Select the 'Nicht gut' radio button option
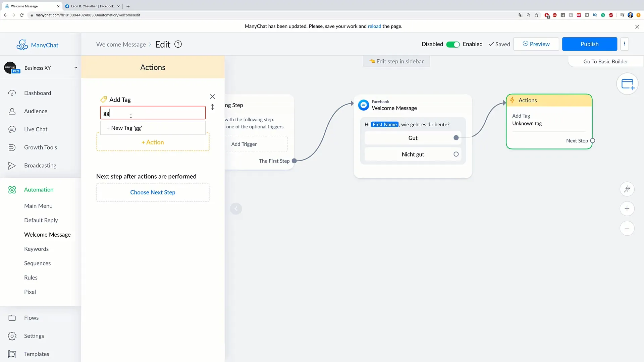644x362 pixels. coord(456,154)
